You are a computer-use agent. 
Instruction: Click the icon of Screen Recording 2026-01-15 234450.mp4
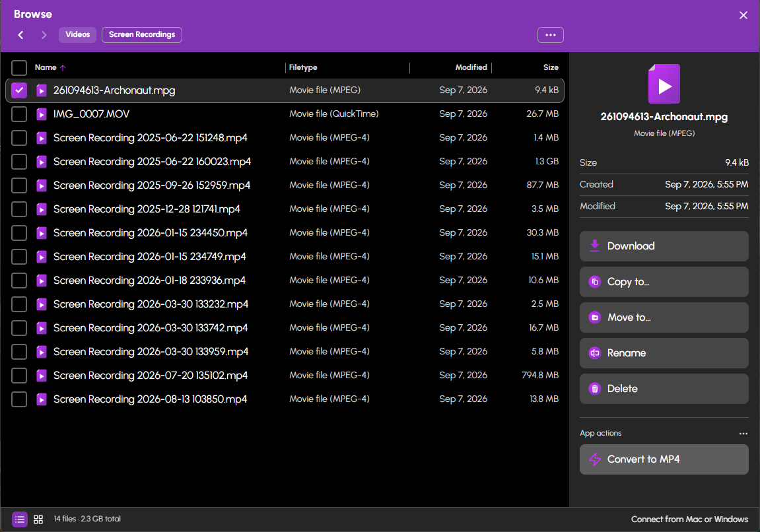(x=42, y=232)
